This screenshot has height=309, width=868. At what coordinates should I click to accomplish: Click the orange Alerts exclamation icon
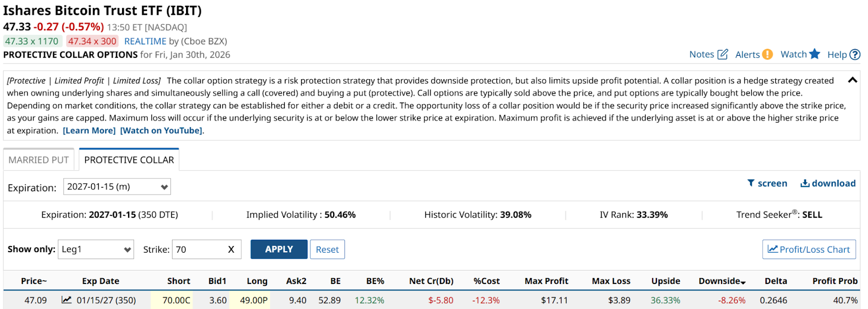(x=767, y=54)
